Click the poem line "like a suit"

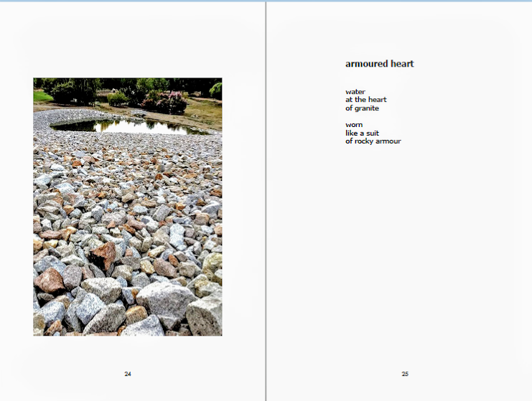pos(362,133)
